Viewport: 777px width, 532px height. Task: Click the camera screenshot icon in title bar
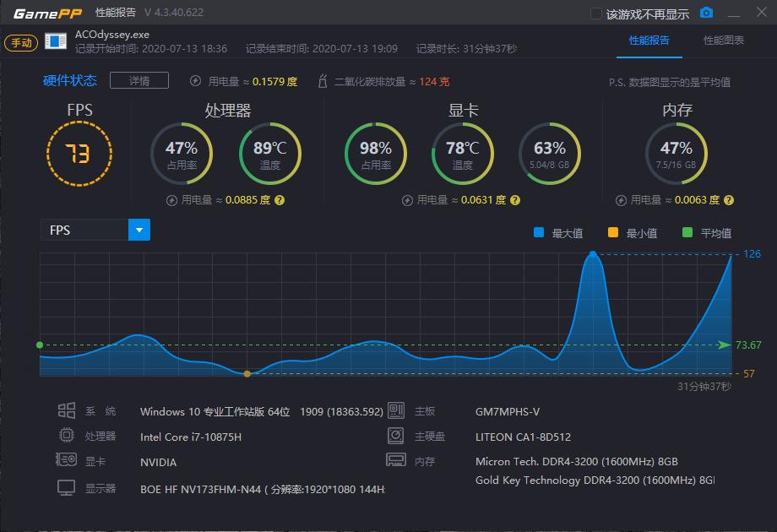[x=706, y=12]
